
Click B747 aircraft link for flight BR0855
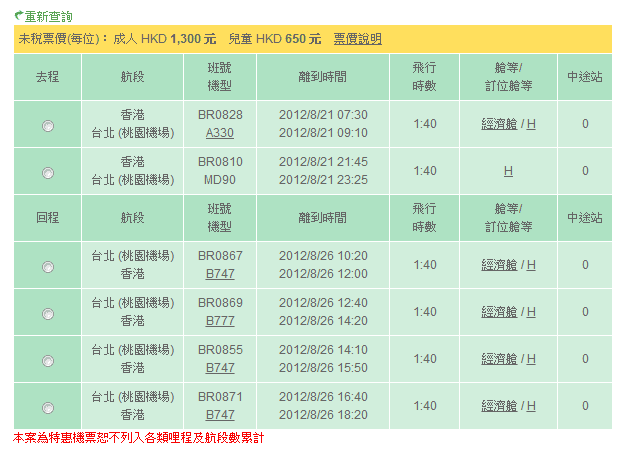pyautogui.click(x=220, y=368)
